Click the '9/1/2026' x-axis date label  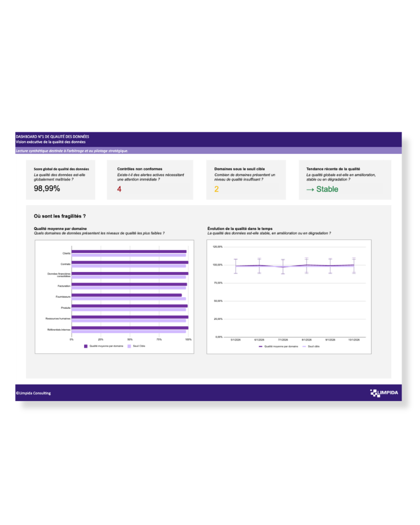pos(330,340)
